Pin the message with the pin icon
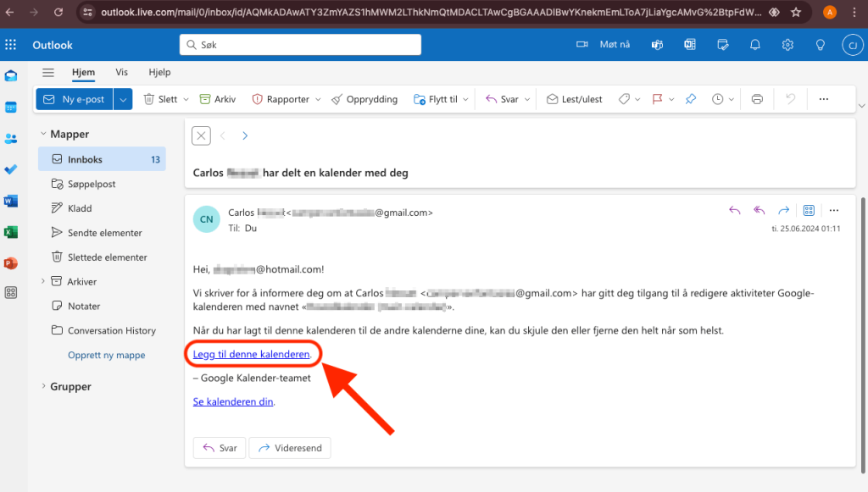 (690, 99)
